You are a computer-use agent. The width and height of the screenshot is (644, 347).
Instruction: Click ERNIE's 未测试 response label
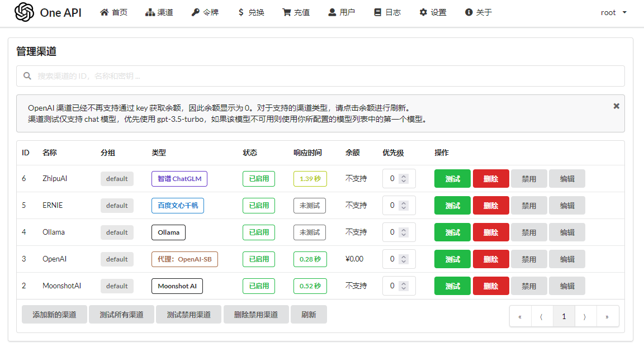click(310, 205)
